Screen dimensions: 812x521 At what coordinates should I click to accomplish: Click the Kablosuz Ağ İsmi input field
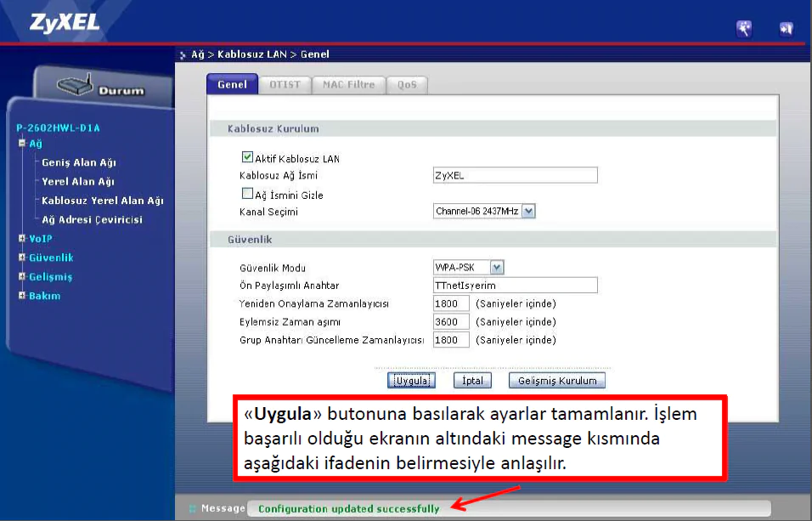click(x=515, y=175)
